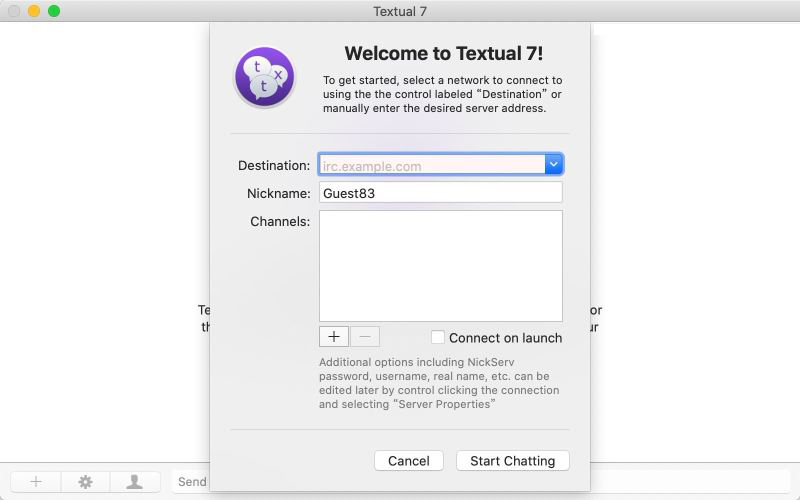This screenshot has height=500, width=800.
Task: Click the Destination server address field
Action: coord(432,164)
